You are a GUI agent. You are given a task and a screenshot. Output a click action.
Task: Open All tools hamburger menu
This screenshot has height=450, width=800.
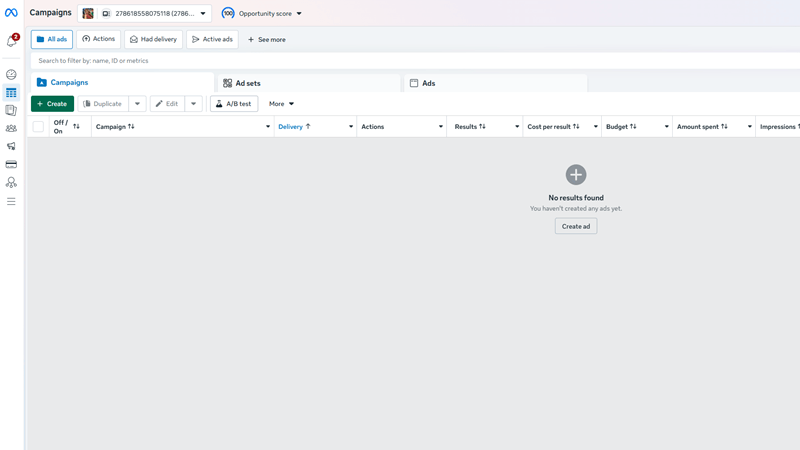11,202
